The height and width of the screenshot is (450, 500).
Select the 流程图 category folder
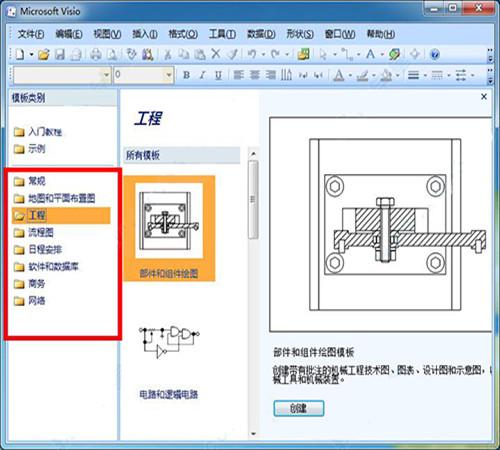tap(34, 232)
